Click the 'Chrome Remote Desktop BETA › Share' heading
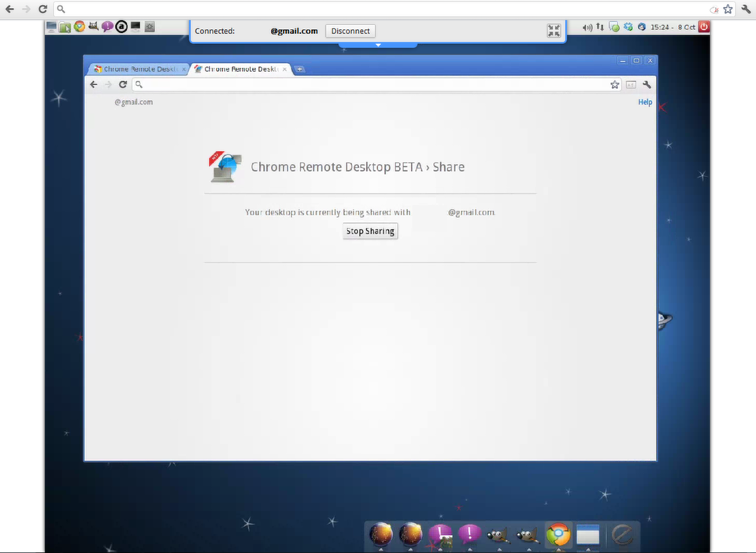The width and height of the screenshot is (756, 553). [358, 167]
